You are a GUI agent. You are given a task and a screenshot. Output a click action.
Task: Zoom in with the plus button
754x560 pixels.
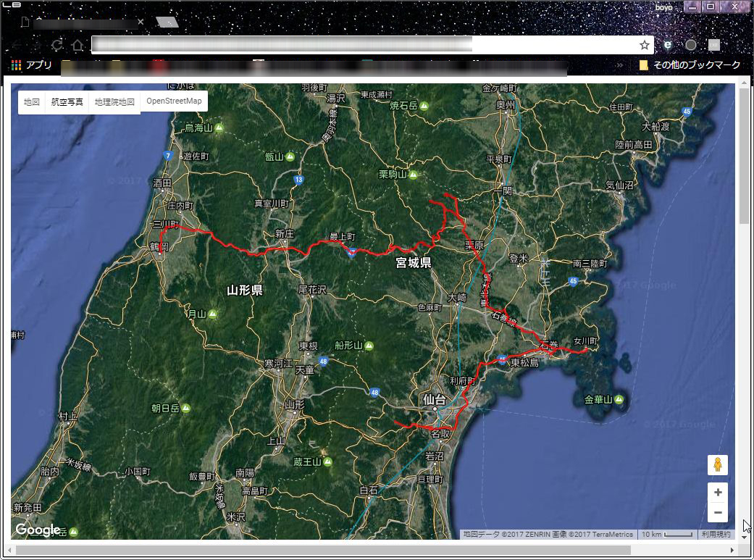pos(718,492)
